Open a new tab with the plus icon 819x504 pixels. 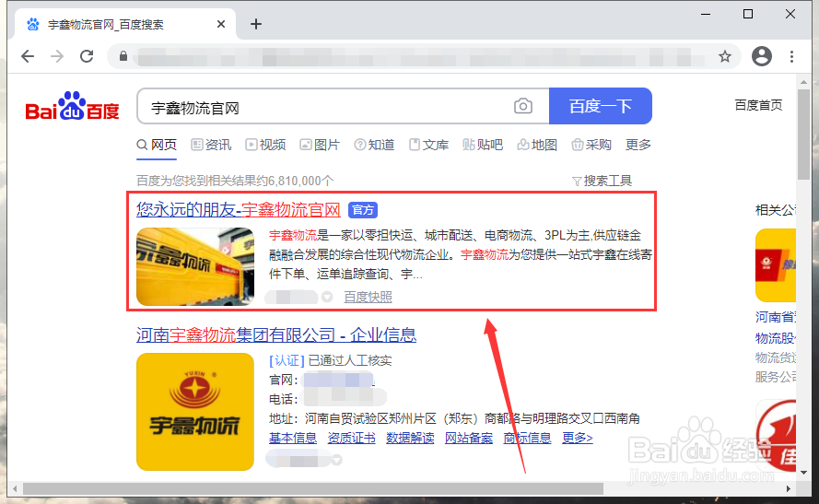click(x=256, y=24)
